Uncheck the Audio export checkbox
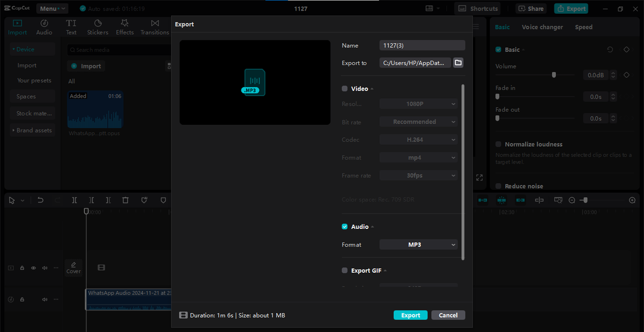Screen dimensions: 644x332 point(345,227)
